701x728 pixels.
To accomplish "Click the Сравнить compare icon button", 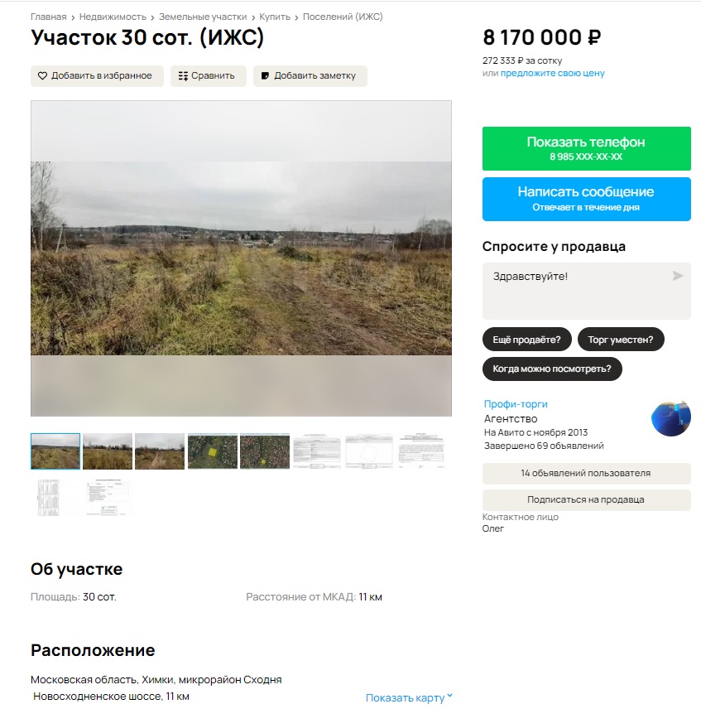I will 208,76.
